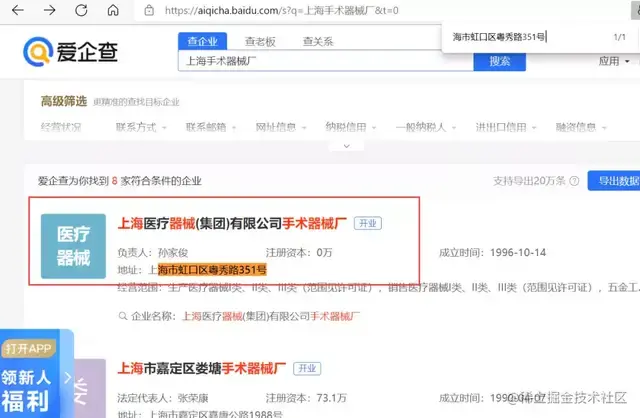Open 张荣康 legal representative link
This screenshot has height=418, width=640.
click(x=193, y=398)
